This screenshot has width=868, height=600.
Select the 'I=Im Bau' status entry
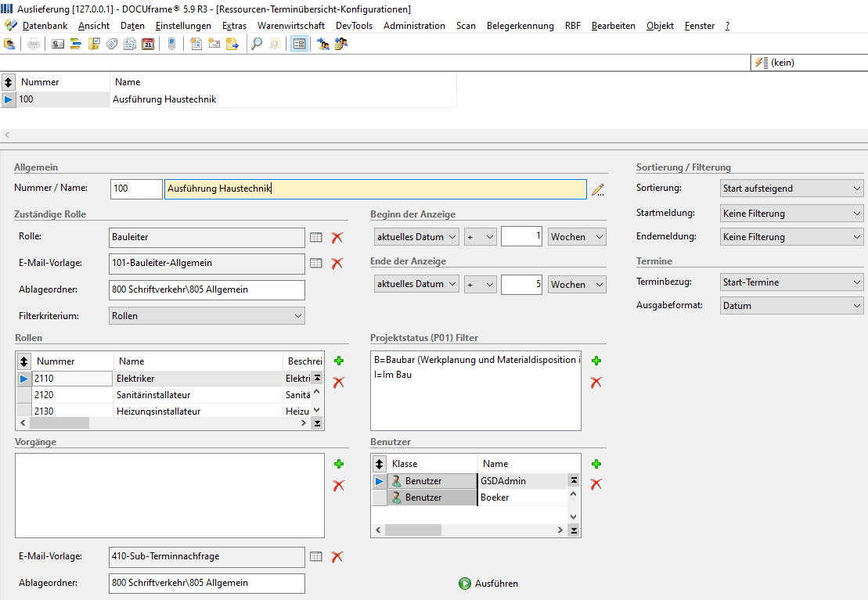coord(393,375)
